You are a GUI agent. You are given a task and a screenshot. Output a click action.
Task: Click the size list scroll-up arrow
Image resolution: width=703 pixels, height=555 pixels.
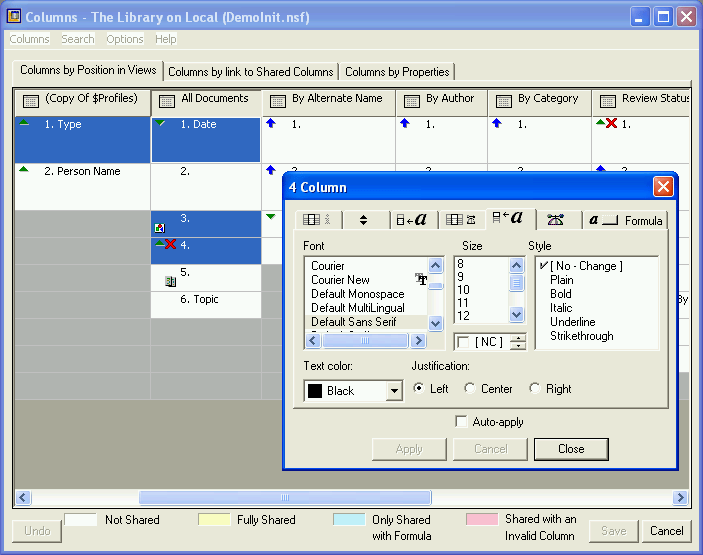point(516,265)
